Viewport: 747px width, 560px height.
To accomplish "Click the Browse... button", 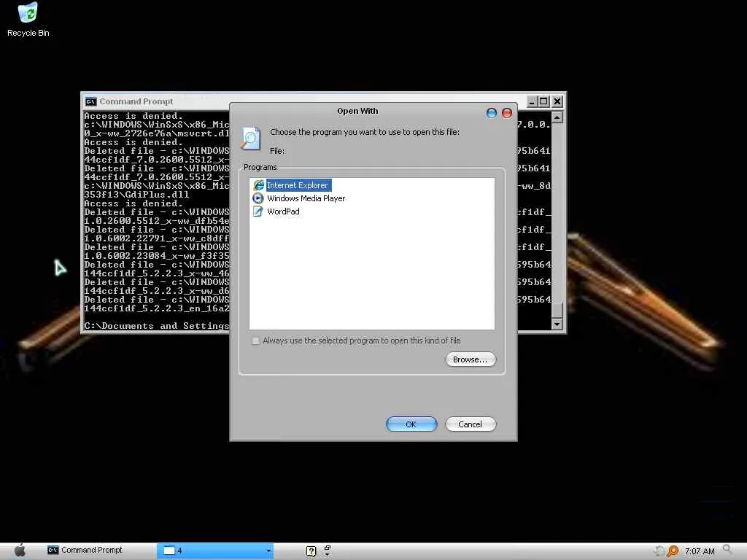I will coord(471,359).
